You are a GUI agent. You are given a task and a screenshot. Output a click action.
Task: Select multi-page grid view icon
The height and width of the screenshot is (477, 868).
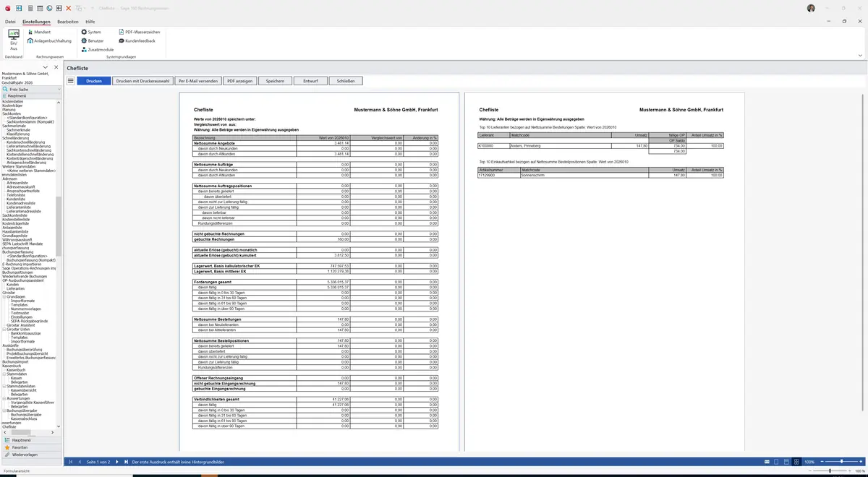[797, 461]
